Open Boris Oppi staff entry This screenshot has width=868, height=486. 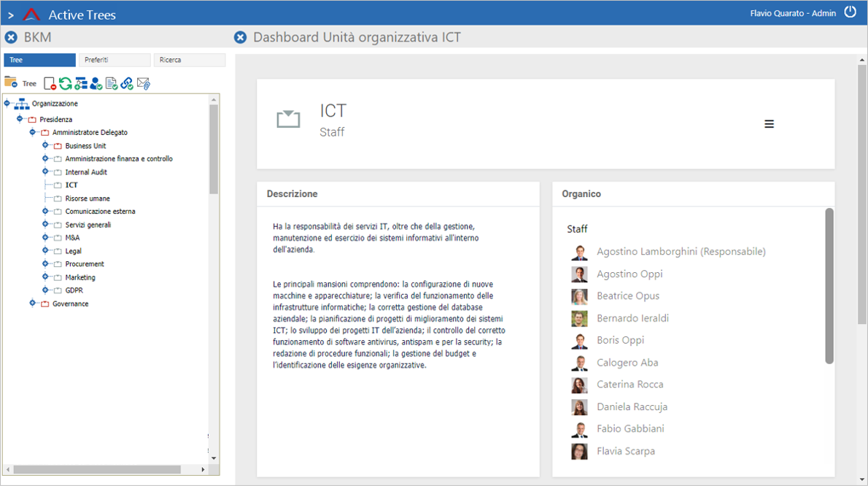[x=621, y=340]
